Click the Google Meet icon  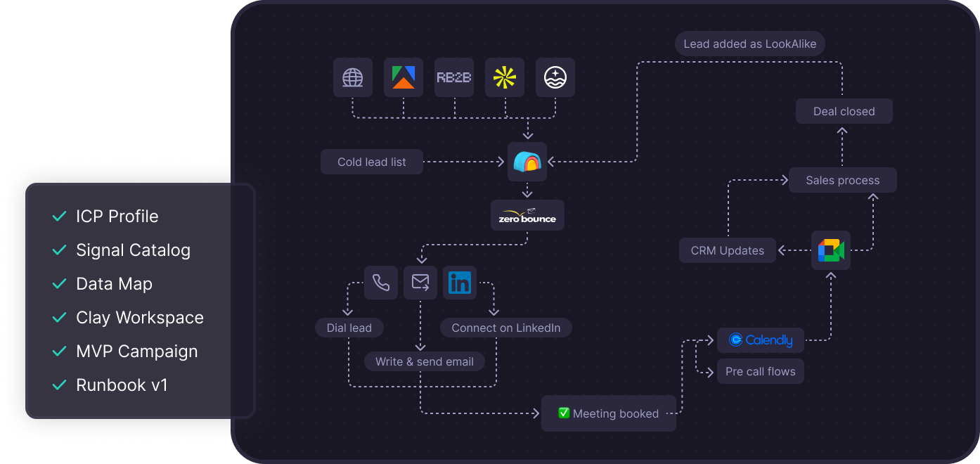[x=831, y=250]
